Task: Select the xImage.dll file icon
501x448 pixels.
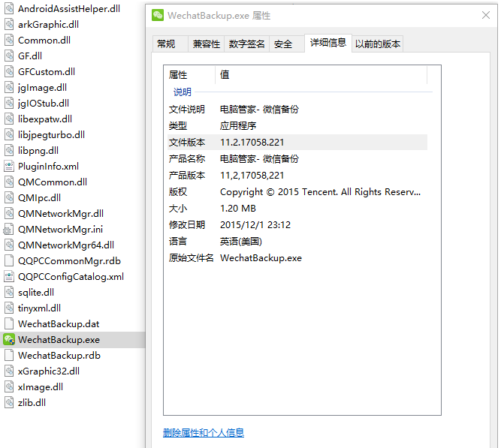Action: tap(9, 387)
